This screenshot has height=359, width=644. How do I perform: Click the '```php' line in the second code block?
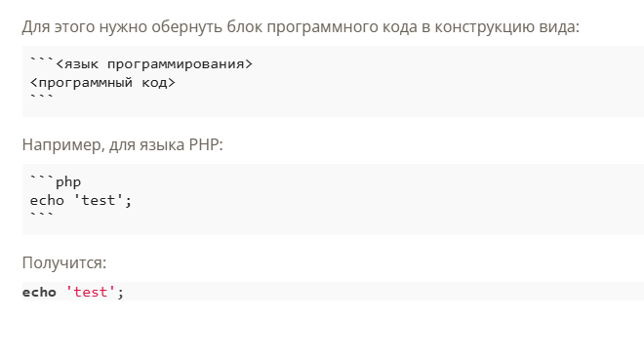pos(56,182)
